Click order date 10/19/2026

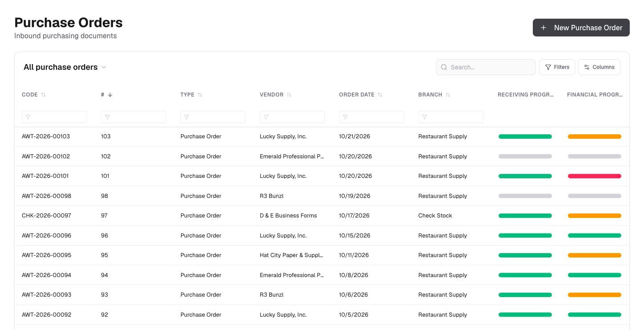[x=354, y=196]
